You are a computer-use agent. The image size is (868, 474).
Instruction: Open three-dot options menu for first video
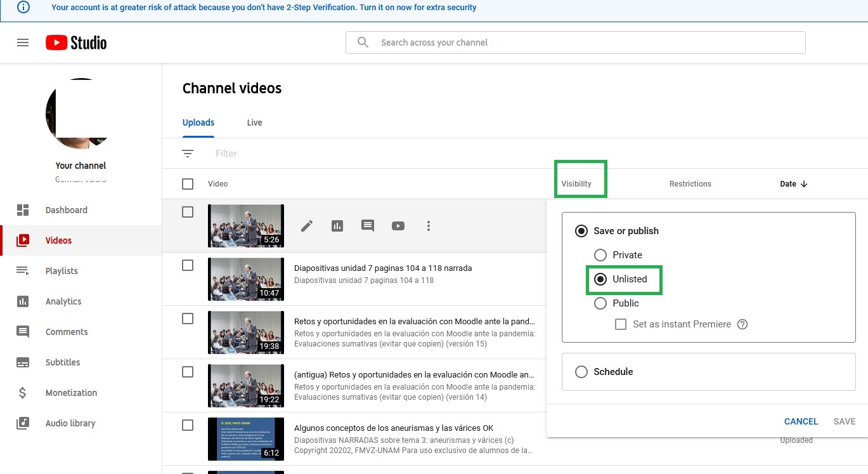[429, 226]
